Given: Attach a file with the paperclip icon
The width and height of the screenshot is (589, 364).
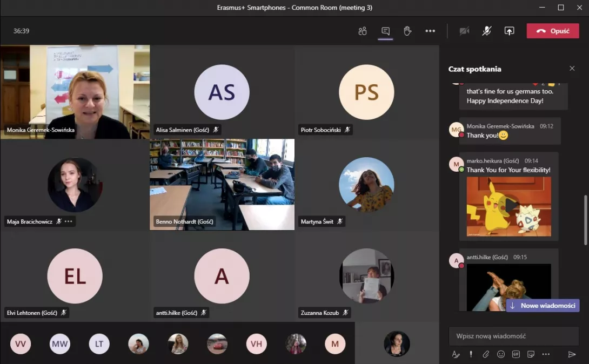Looking at the screenshot, I should pyautogui.click(x=486, y=354).
